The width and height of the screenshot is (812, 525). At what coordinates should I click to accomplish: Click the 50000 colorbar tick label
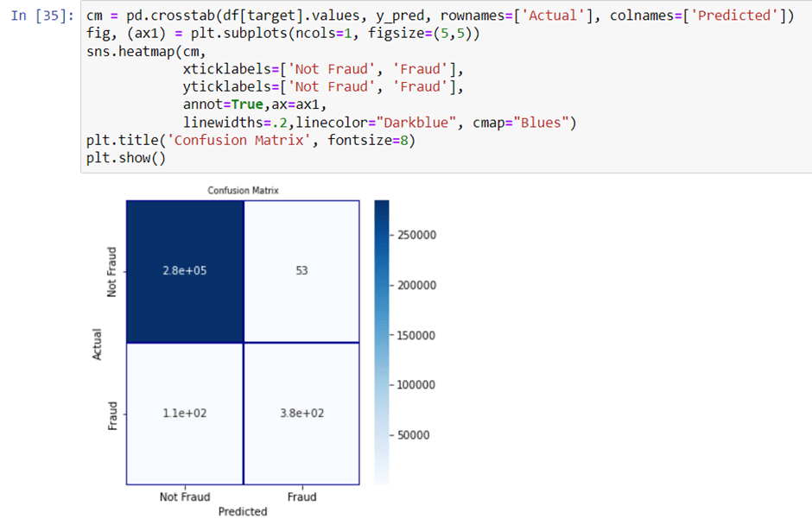[x=413, y=435]
